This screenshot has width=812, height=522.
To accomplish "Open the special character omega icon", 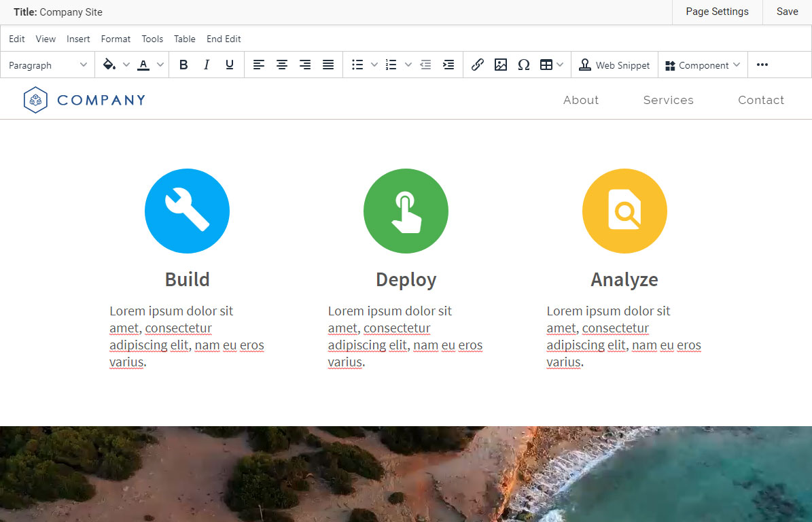I will [523, 65].
